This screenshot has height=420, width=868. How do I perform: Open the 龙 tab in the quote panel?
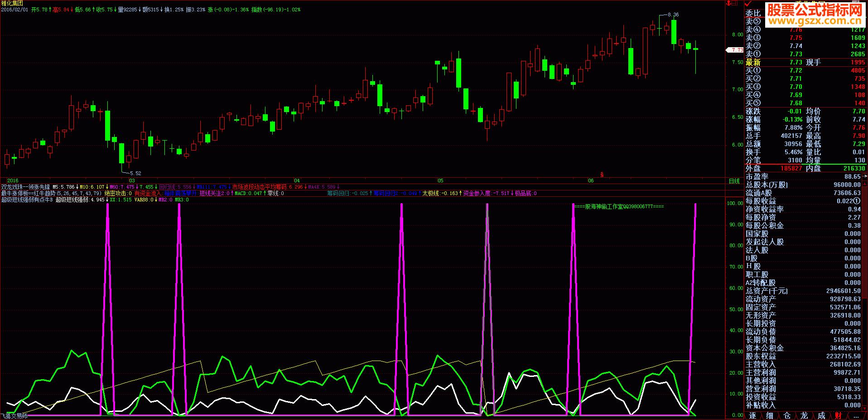coord(804,415)
